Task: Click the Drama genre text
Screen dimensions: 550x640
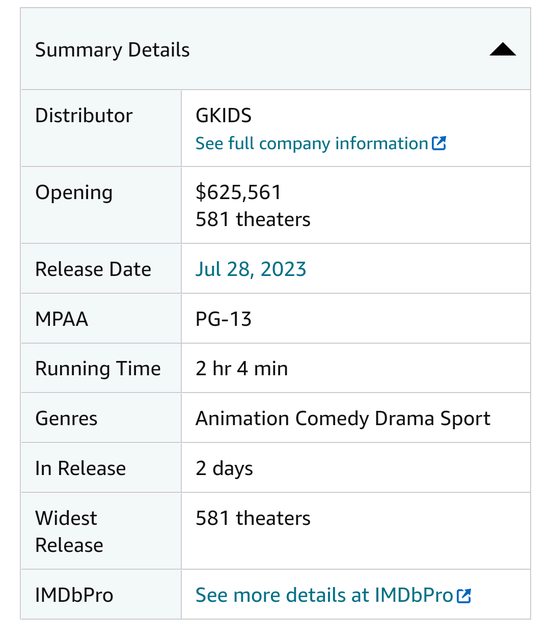Action: click(x=404, y=418)
